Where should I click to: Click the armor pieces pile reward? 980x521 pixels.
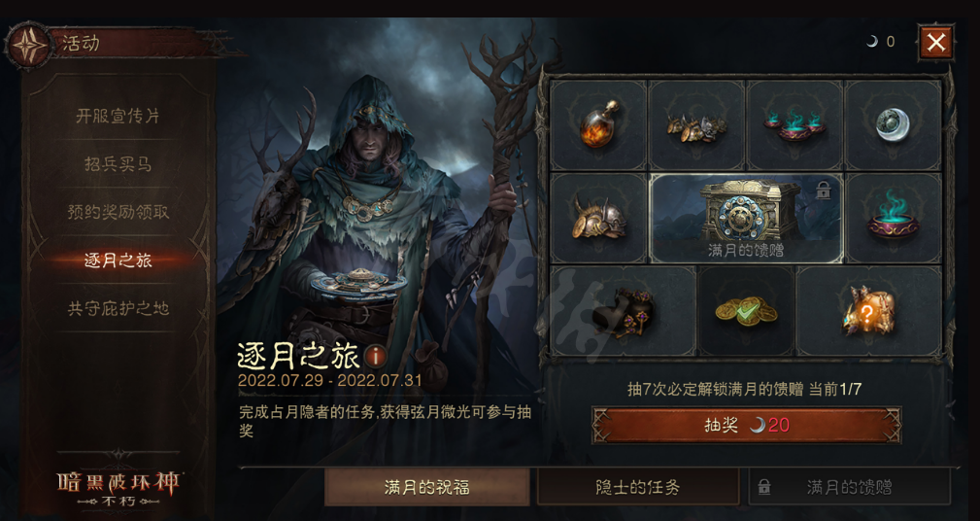(x=696, y=124)
